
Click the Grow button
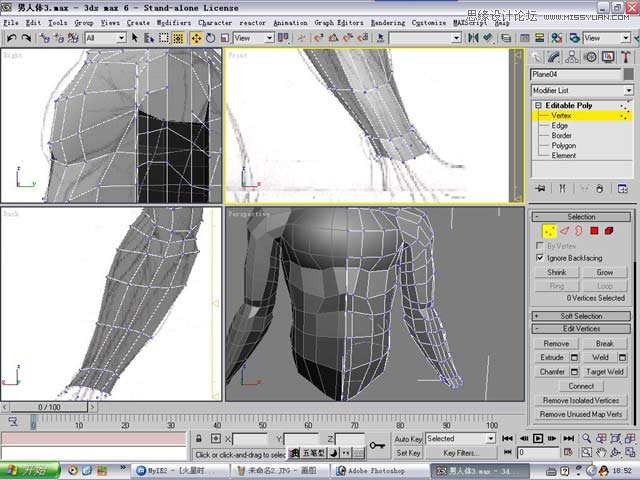604,272
